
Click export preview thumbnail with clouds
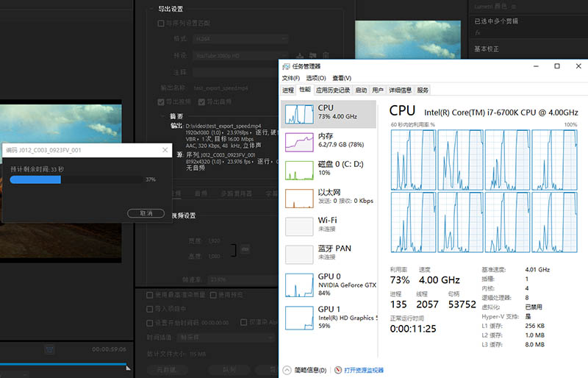tap(408, 40)
